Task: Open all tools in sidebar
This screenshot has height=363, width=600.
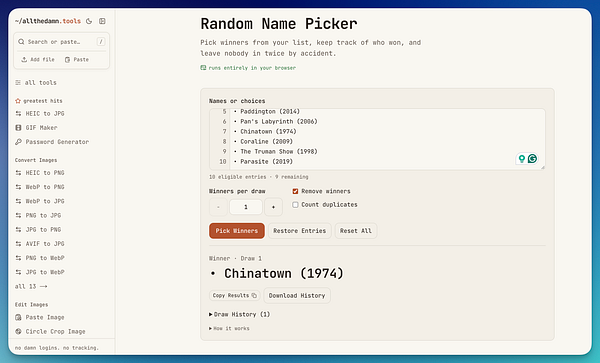Action: 41,83
